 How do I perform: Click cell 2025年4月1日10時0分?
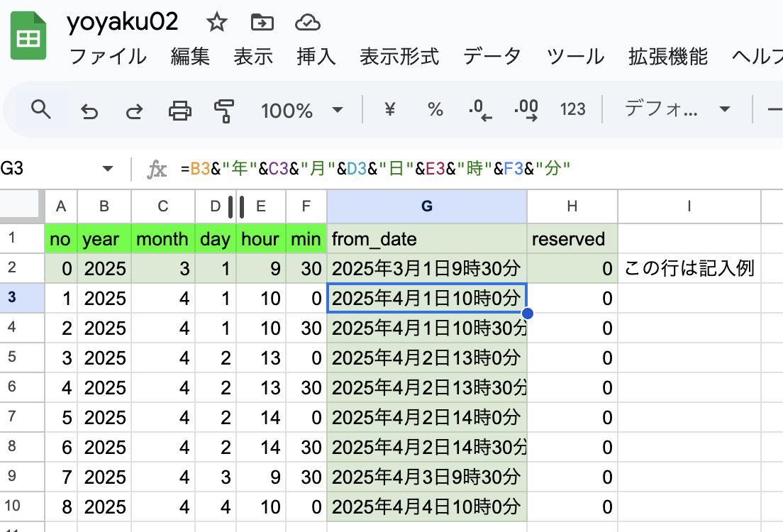[x=427, y=298]
